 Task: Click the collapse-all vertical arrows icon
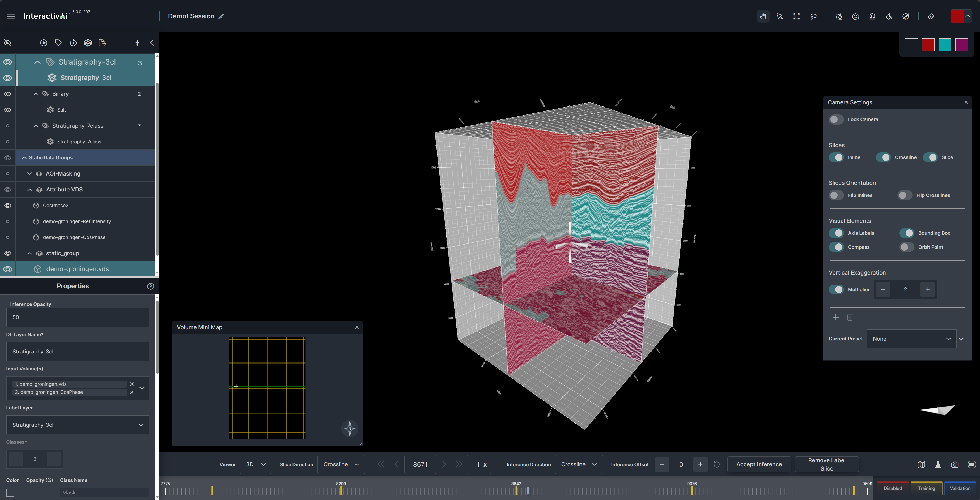tap(137, 42)
